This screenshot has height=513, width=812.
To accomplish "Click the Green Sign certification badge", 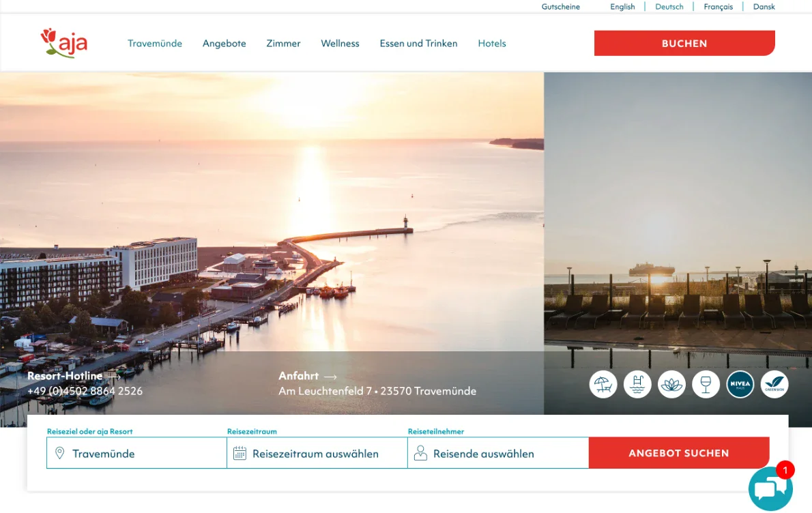I will pyautogui.click(x=774, y=384).
